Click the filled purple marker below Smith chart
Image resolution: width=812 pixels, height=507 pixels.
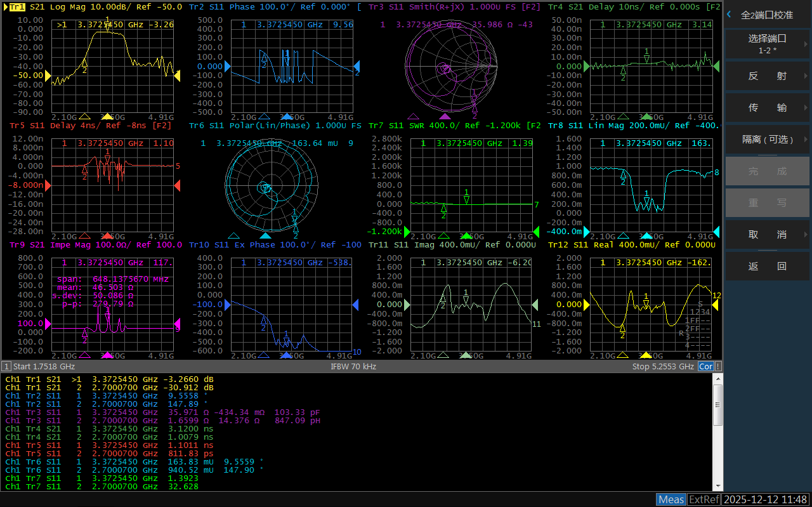(445, 116)
